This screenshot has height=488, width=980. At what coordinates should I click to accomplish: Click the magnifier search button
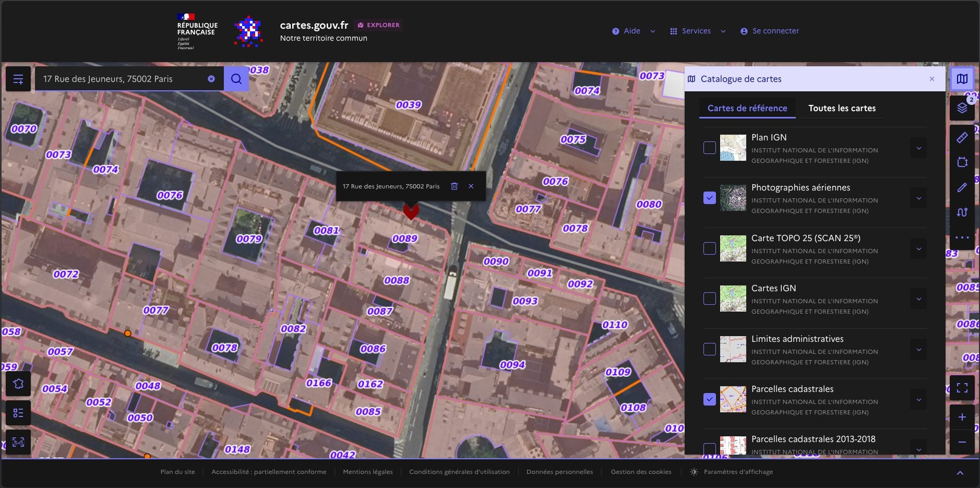point(236,79)
